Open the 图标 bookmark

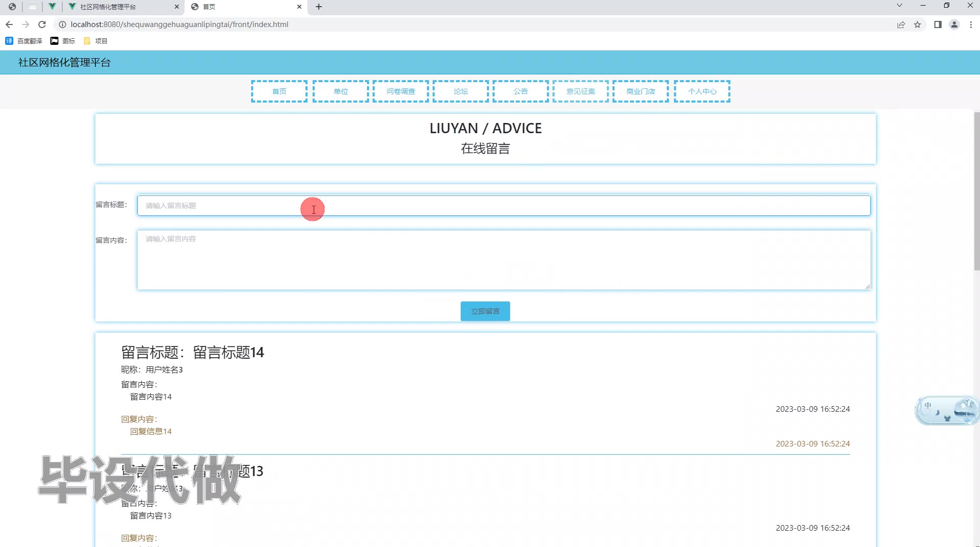click(x=62, y=41)
